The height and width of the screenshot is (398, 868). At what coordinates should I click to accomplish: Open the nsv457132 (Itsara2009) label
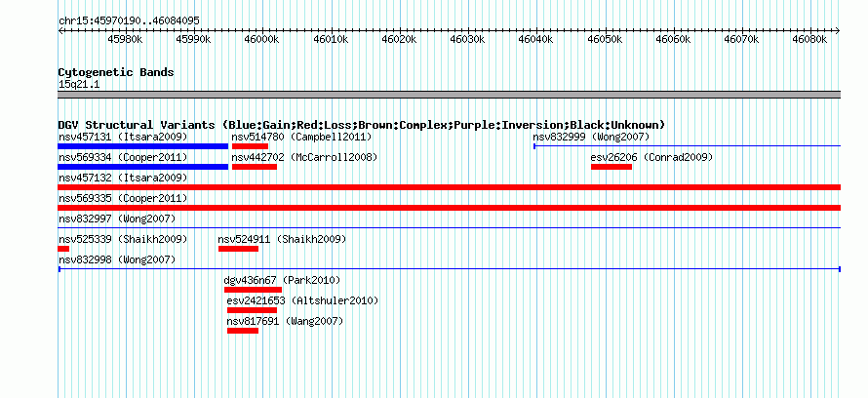pos(123,178)
